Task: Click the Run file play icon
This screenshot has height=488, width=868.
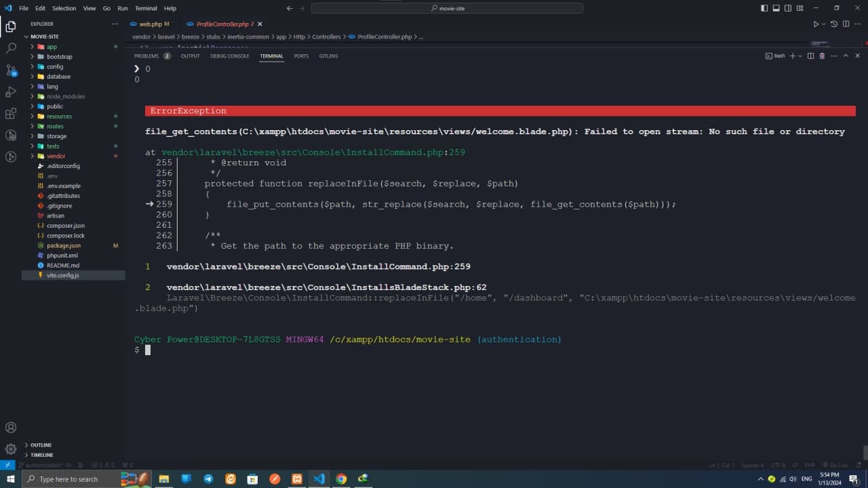Action: click(x=816, y=24)
